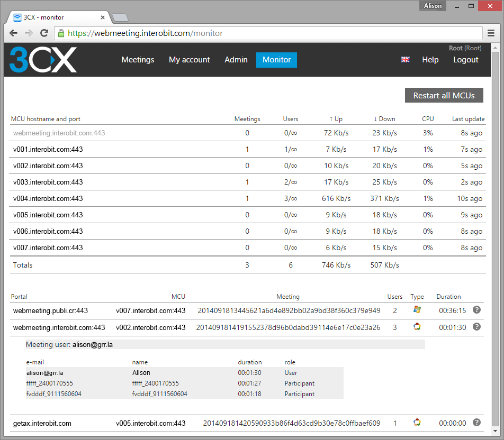The width and height of the screenshot is (504, 440).
Task: Reload the page with refresh icon
Action: click(44, 33)
